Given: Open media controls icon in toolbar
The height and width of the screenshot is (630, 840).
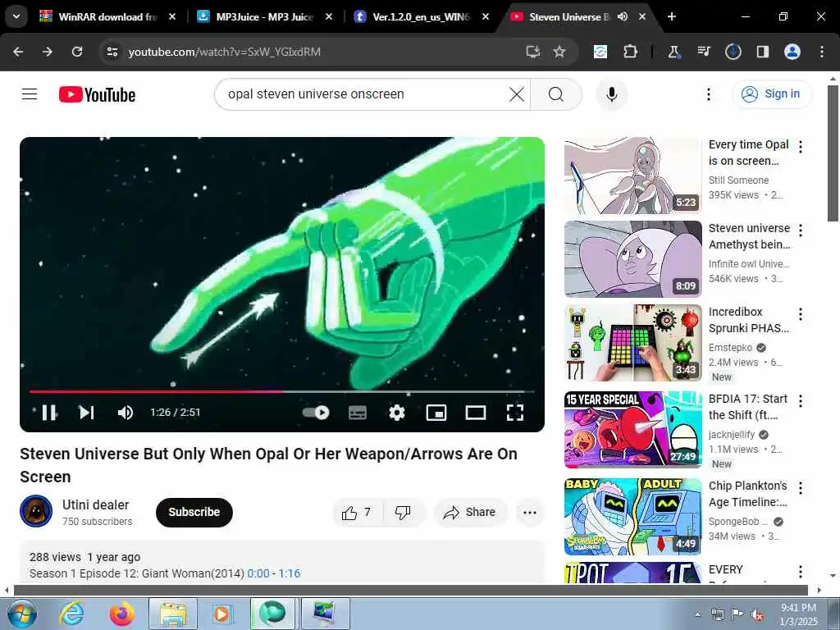Looking at the screenshot, I should coord(703,52).
